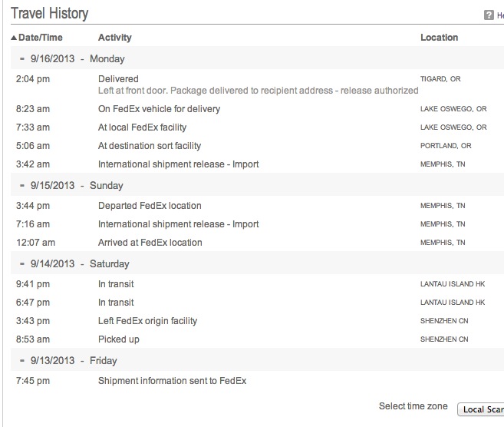Open the Local Scan time zone dropdown
This screenshot has width=504, height=427.
coord(481,409)
